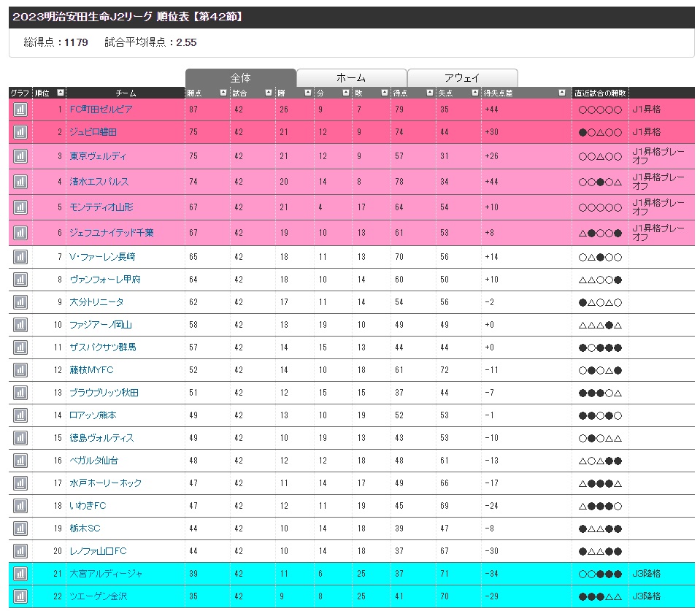Image resolution: width=700 pixels, height=611 pixels.
Task: Open the 東京ヴェルディ team link
Action: pos(98,156)
